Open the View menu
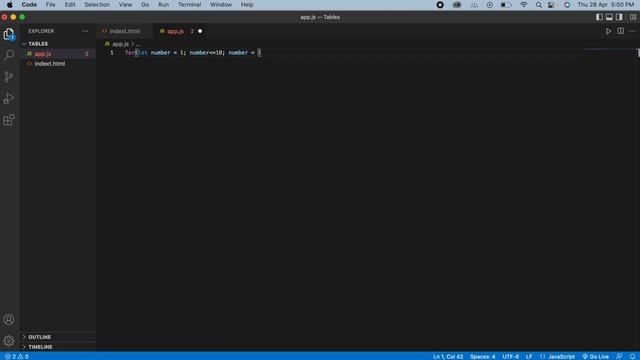The height and width of the screenshot is (360, 640). click(125, 4)
